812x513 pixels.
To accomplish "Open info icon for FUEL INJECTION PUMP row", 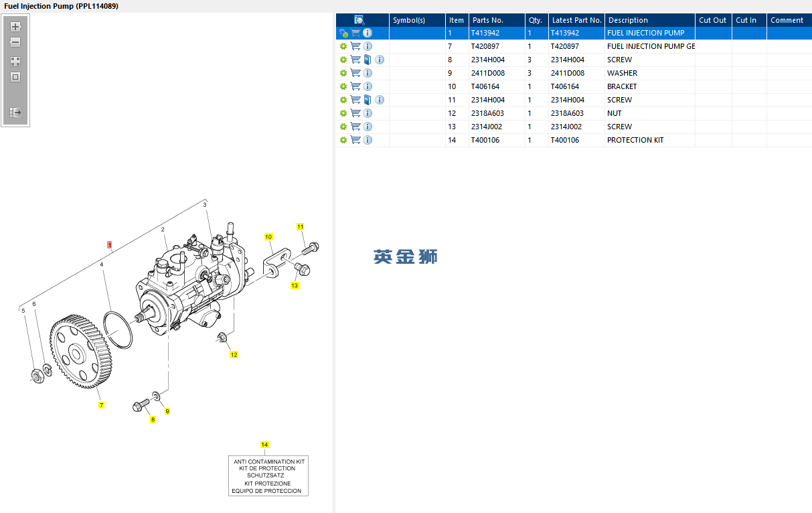I will (368, 33).
